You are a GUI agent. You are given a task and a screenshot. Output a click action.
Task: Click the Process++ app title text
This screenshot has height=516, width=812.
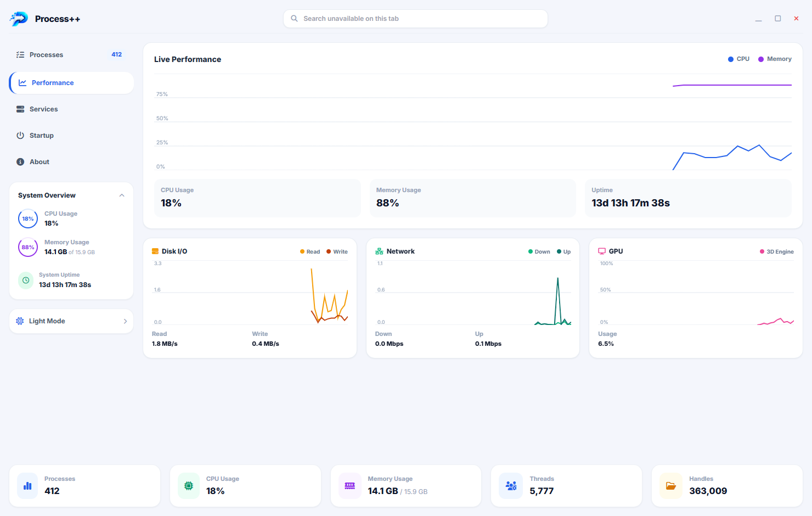tap(58, 19)
